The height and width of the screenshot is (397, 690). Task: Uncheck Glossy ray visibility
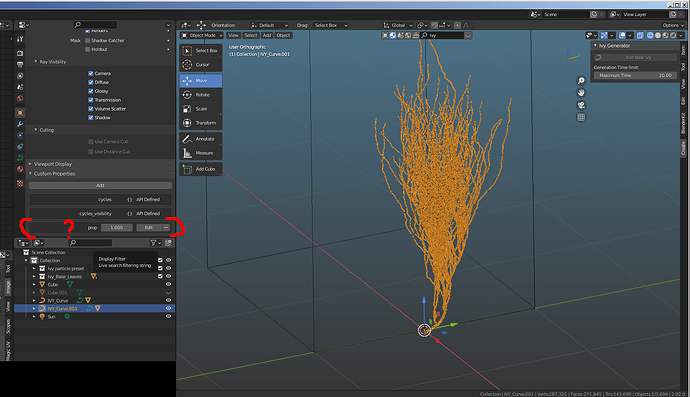pyautogui.click(x=91, y=91)
